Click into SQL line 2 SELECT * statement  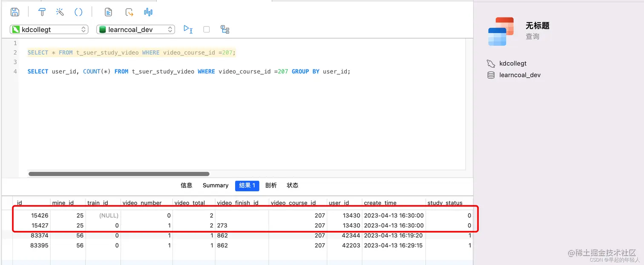point(132,53)
